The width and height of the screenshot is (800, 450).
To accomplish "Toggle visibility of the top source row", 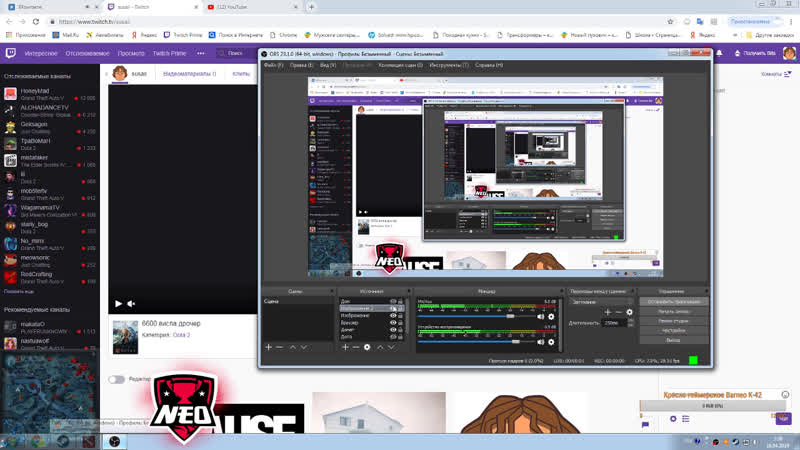I will (x=393, y=301).
